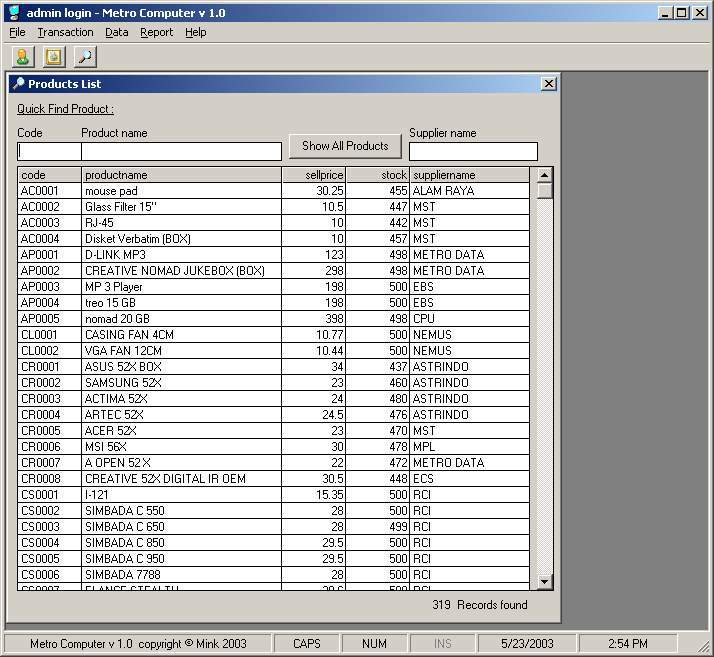This screenshot has width=714, height=657.
Task: Open the Transaction menu
Action: click(65, 32)
